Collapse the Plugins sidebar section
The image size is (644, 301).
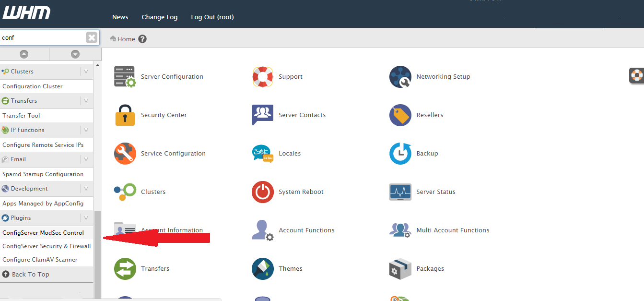[86, 218]
